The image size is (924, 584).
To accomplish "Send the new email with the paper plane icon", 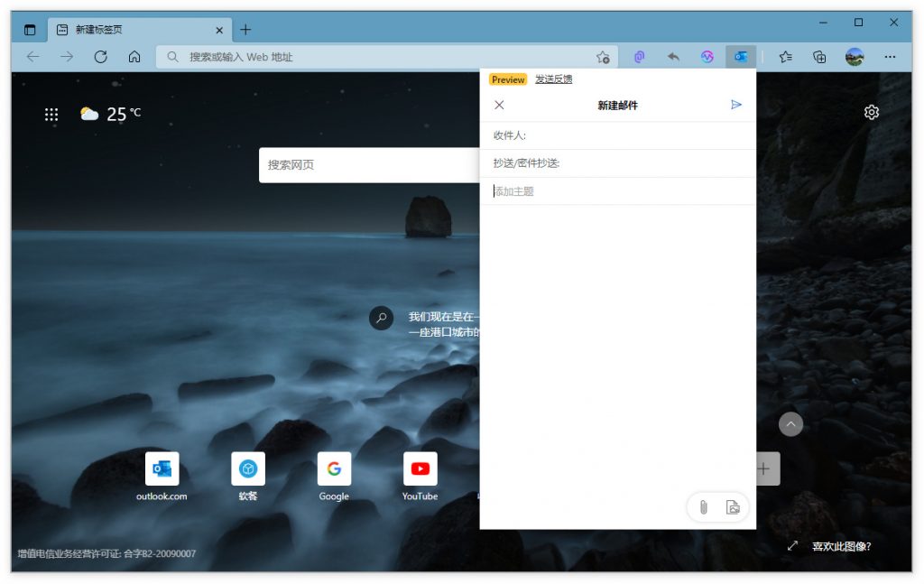I will point(736,105).
